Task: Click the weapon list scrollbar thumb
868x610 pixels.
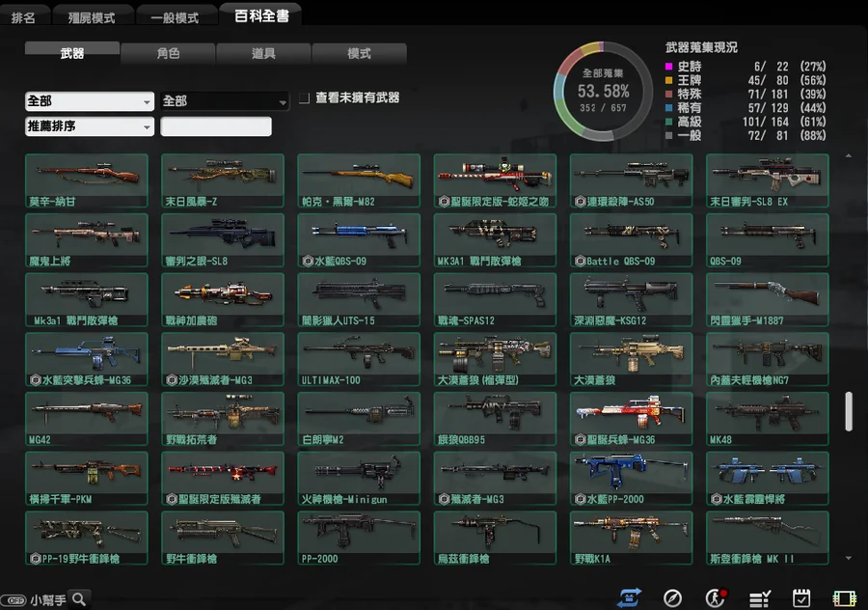Action: pyautogui.click(x=849, y=411)
